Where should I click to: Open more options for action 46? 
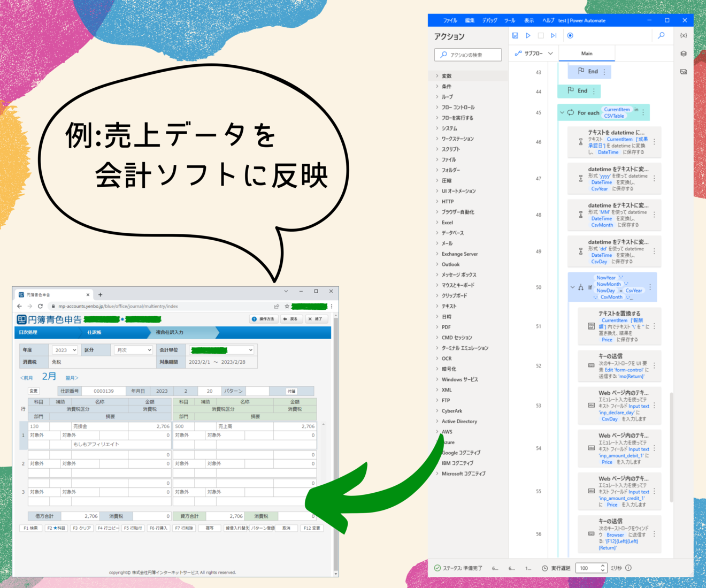(x=654, y=142)
